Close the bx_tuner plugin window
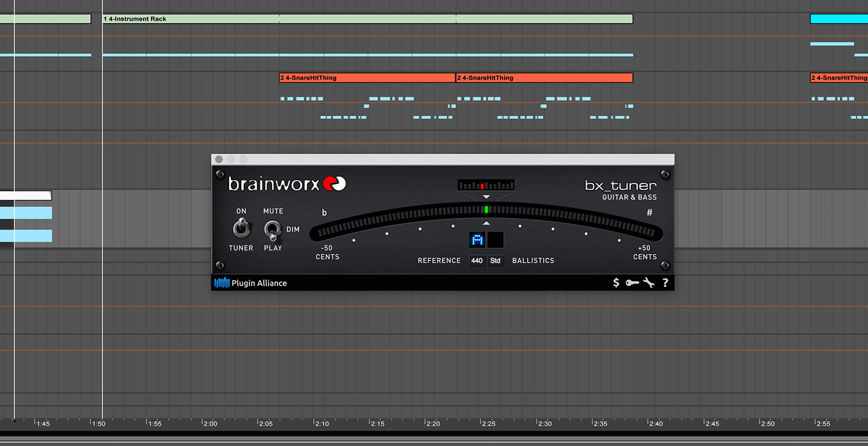868x446 pixels. 219,159
